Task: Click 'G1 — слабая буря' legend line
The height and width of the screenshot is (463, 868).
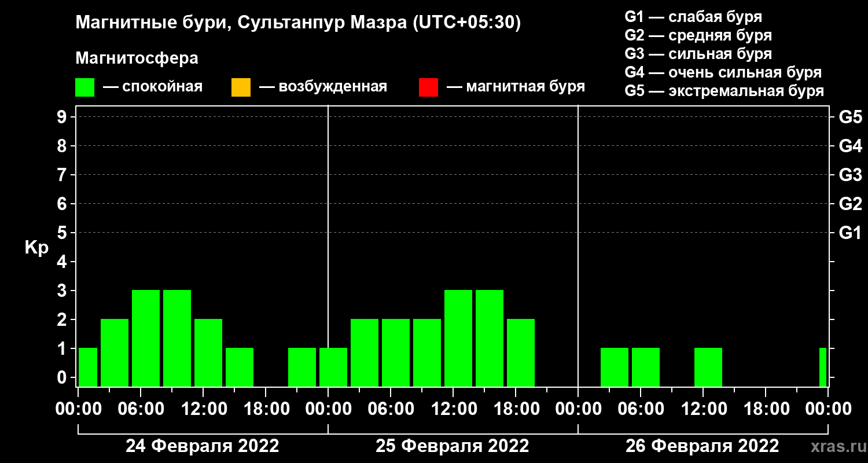Action: pyautogui.click(x=693, y=17)
